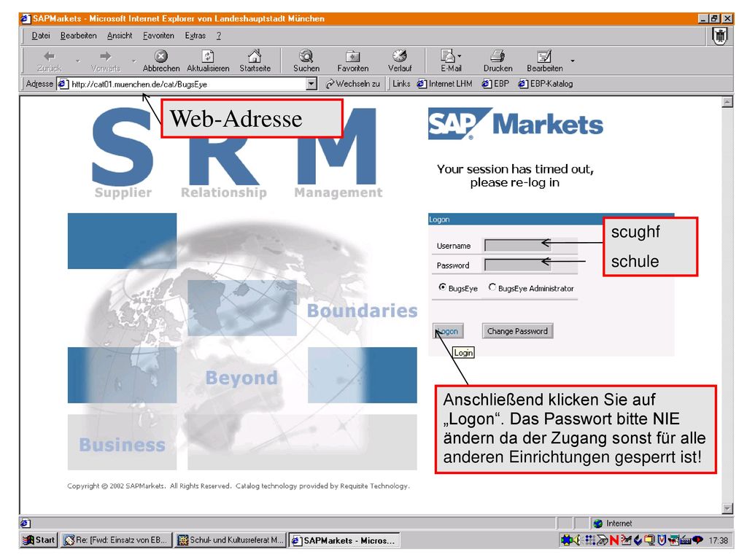
Task: Click the keyboard icon in the system tray
Action: click(x=686, y=540)
